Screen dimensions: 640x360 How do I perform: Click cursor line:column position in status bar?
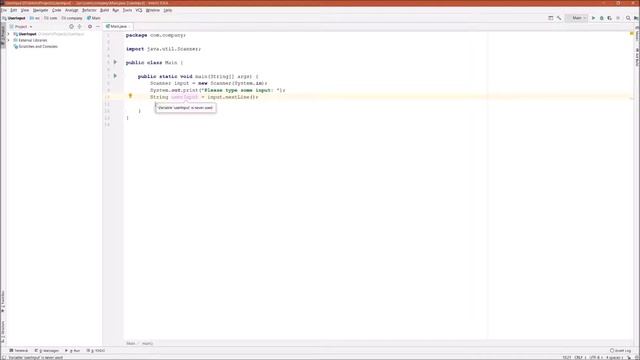pyautogui.click(x=567, y=358)
